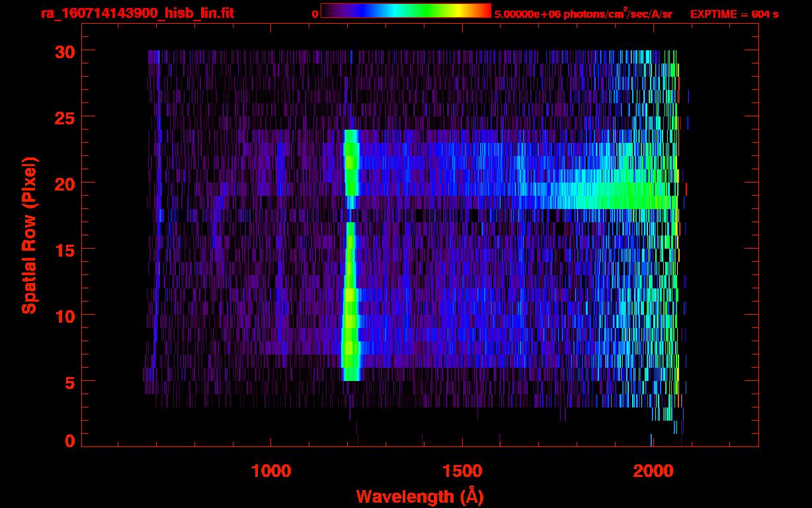The image size is (812, 508).
Task: Click the ra_160714143900_hisb_lin.fit filename title
Action: pos(137,13)
